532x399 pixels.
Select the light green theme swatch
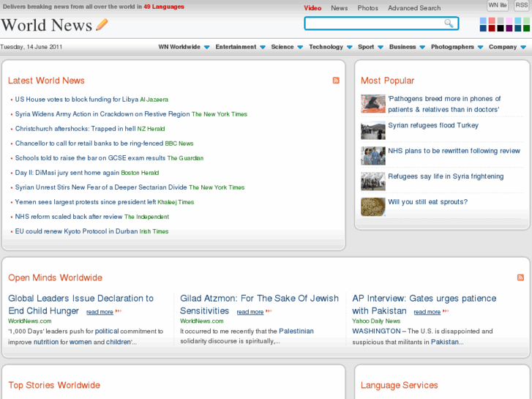point(526,20)
